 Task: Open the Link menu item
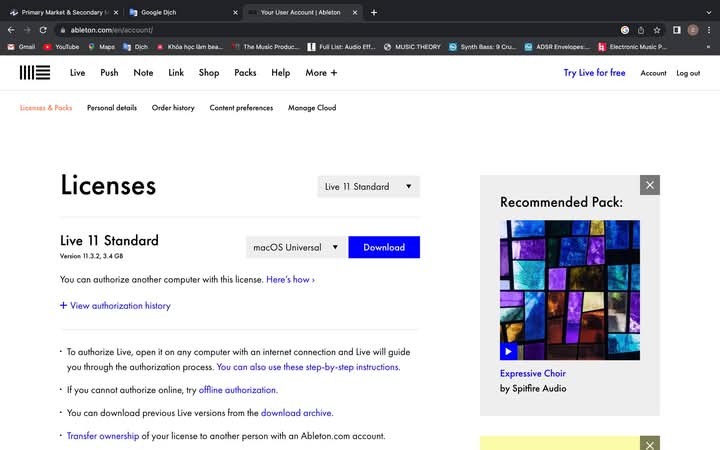point(176,73)
